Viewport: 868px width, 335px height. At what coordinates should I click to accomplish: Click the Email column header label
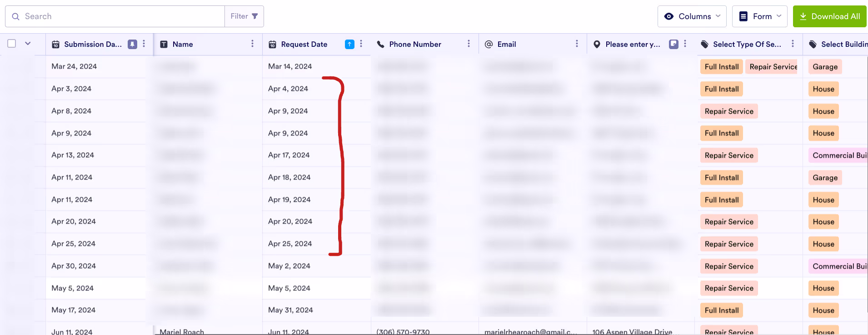click(507, 44)
